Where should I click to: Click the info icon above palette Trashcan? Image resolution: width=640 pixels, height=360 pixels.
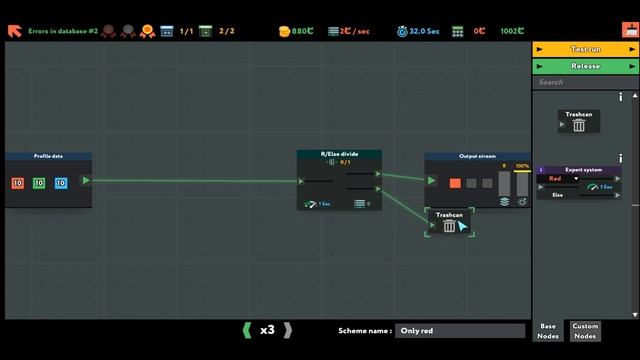[x=621, y=97]
